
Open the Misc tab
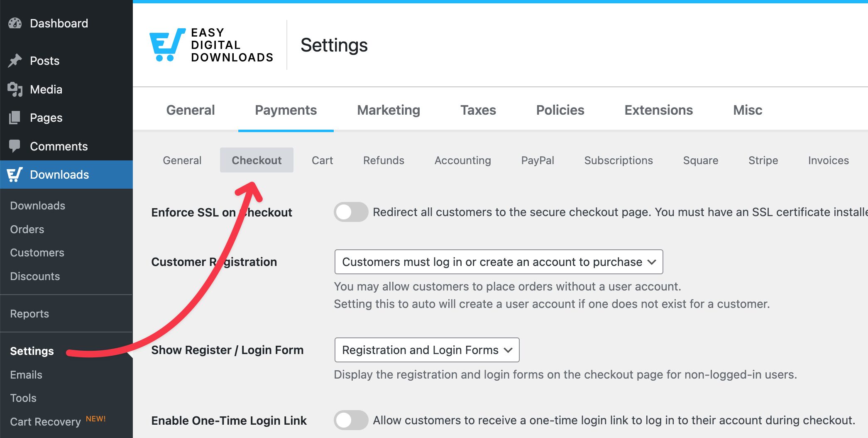(x=748, y=110)
